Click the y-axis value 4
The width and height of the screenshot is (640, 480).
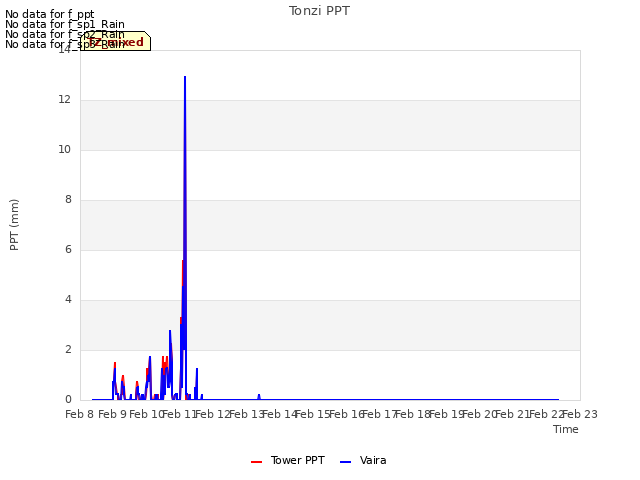(68, 300)
